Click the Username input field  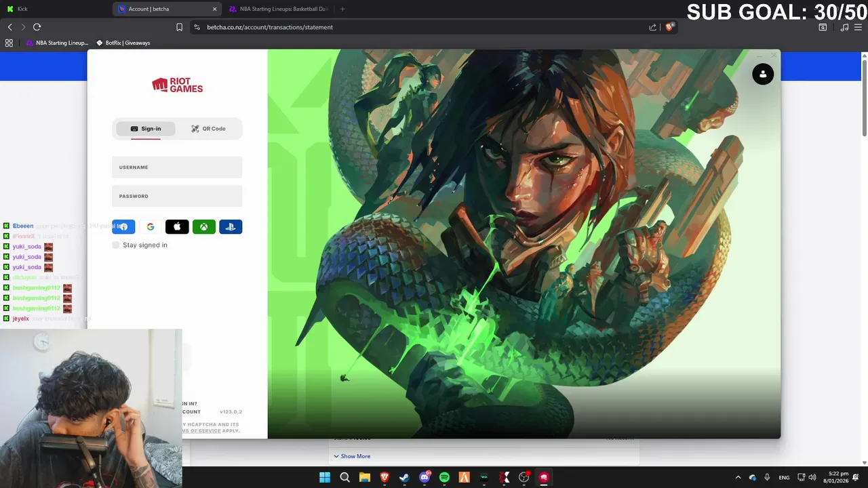coord(177,167)
